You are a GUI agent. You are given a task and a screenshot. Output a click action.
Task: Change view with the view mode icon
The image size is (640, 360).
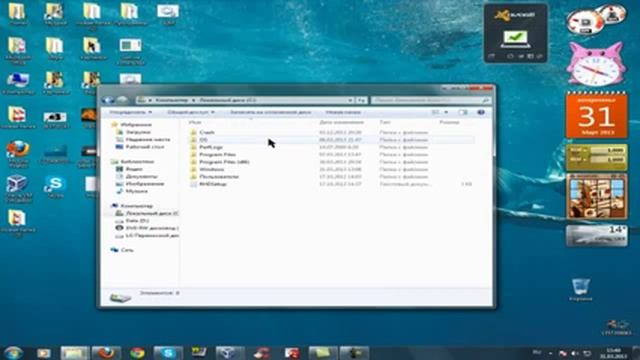click(436, 112)
